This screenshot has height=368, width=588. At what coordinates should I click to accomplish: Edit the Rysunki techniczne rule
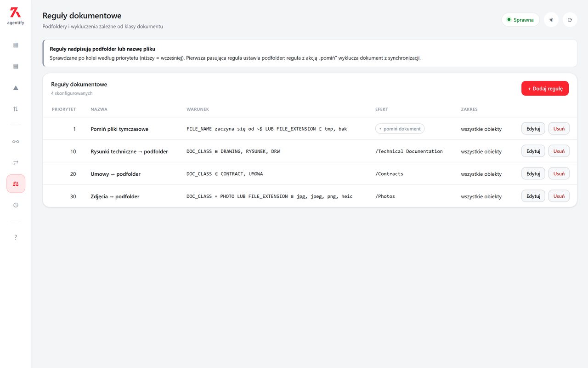(x=533, y=151)
